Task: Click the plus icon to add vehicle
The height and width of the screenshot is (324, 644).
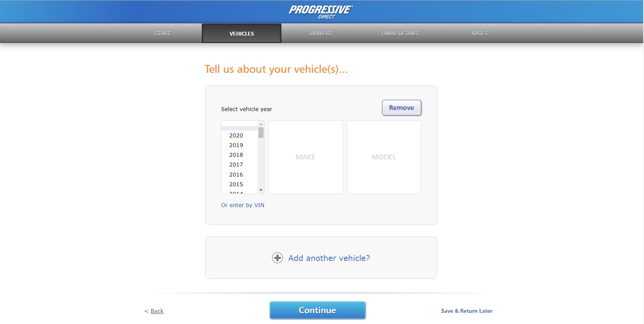Action: tap(277, 258)
